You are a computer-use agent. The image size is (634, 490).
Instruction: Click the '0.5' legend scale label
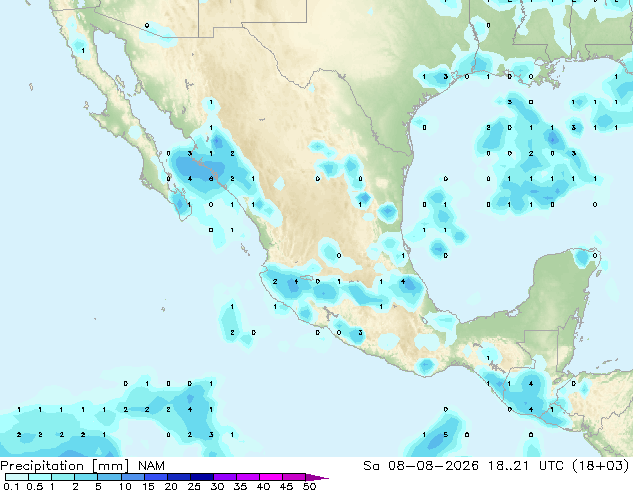(x=34, y=486)
